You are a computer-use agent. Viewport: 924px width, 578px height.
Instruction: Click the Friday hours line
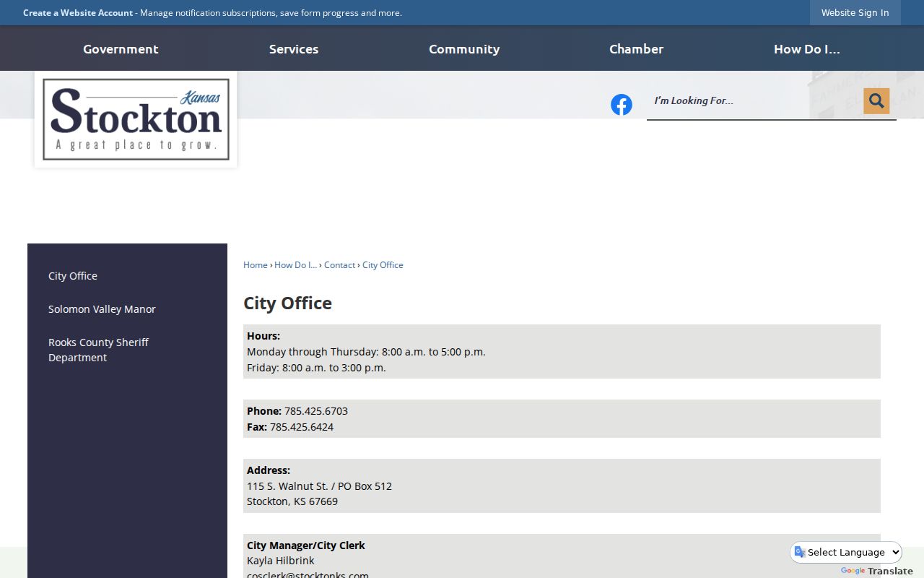(x=316, y=368)
